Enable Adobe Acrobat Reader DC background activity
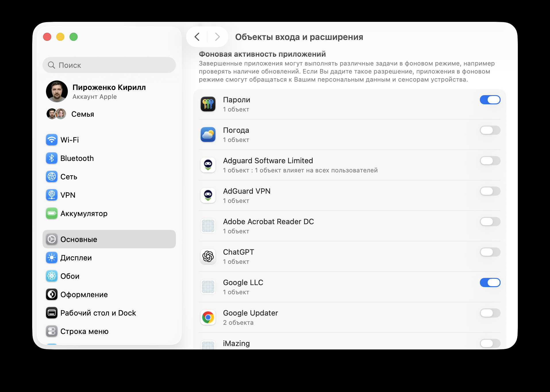The height and width of the screenshot is (392, 550). 490,222
